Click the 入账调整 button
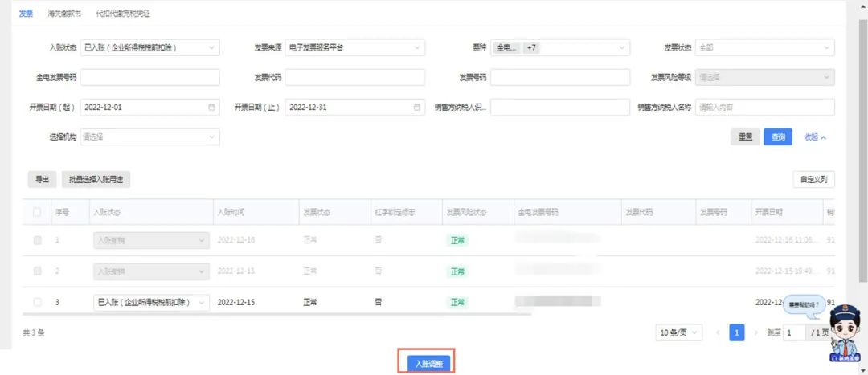Viewport: 868px width, 375px height. coord(427,363)
